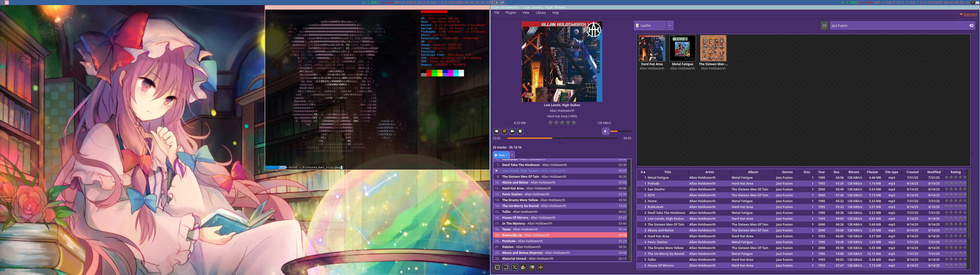Stop playback with the stop button
Viewport: 980px width, 275px height.
tap(520, 131)
